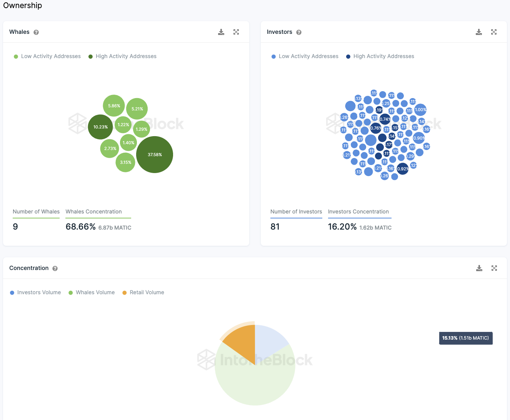Toggle Investors Low Activity Addresses legend
This screenshot has width=510, height=420.
coord(305,56)
